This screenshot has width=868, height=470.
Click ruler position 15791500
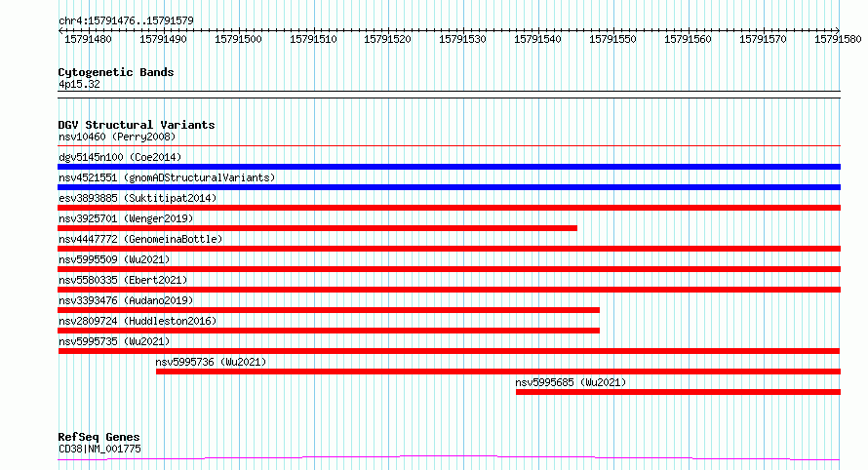238,39
